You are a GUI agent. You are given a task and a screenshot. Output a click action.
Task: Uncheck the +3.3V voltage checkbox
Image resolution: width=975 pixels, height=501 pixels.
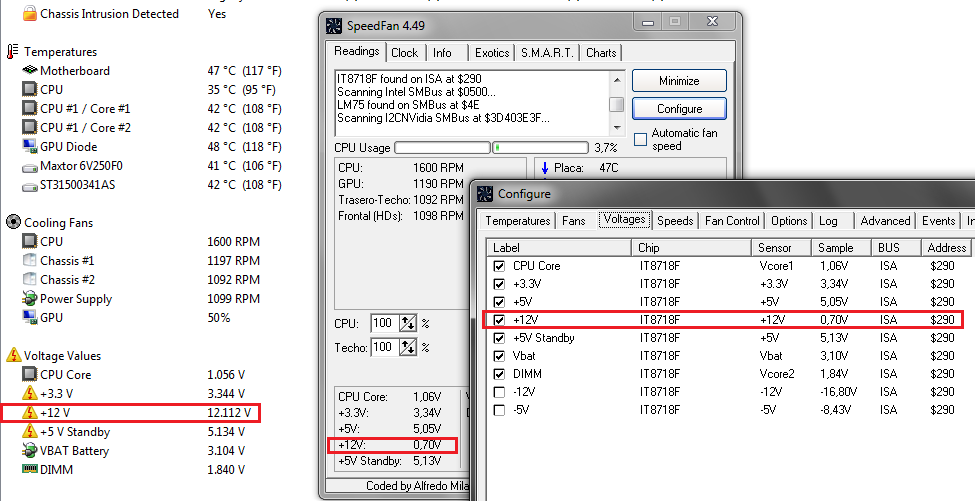click(499, 284)
